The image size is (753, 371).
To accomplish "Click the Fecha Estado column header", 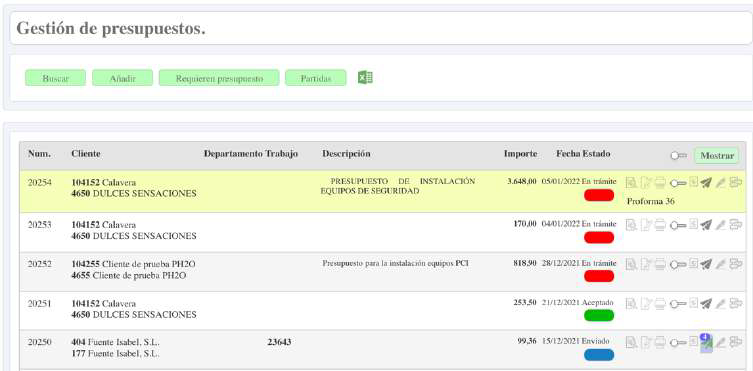I will tap(583, 154).
